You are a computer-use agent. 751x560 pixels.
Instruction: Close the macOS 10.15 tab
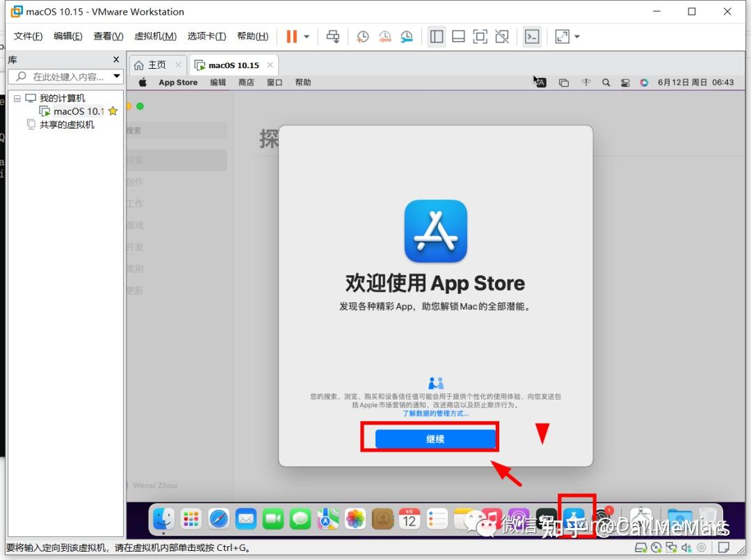coord(270,65)
